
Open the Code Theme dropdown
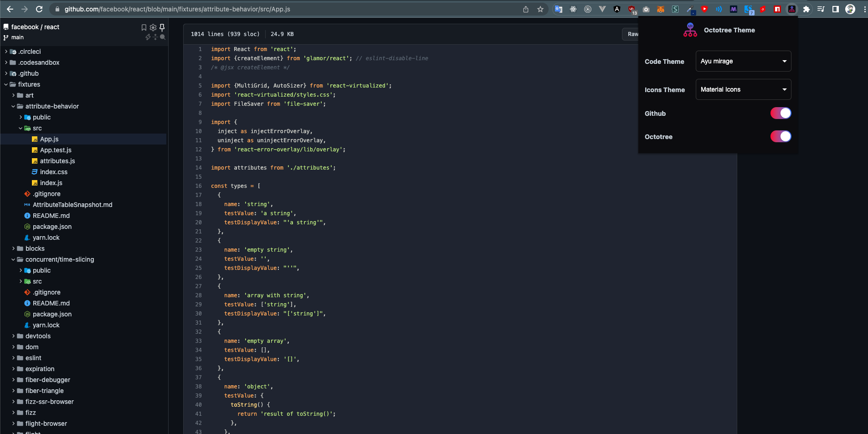743,61
